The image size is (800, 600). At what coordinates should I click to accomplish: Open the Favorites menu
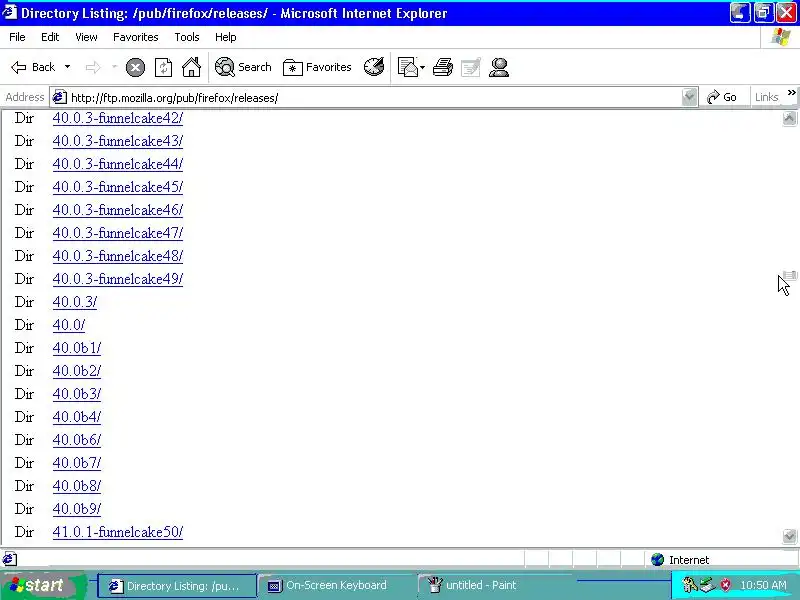point(136,37)
